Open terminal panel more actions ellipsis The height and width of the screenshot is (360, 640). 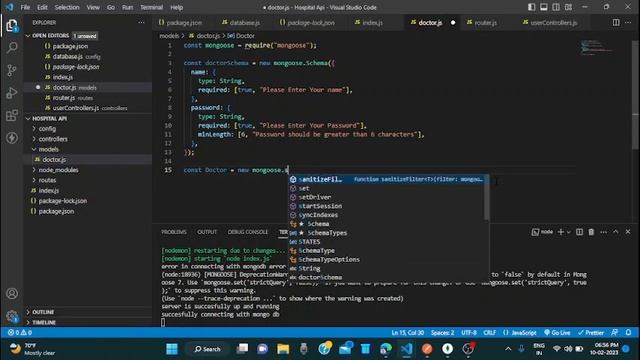click(604, 232)
